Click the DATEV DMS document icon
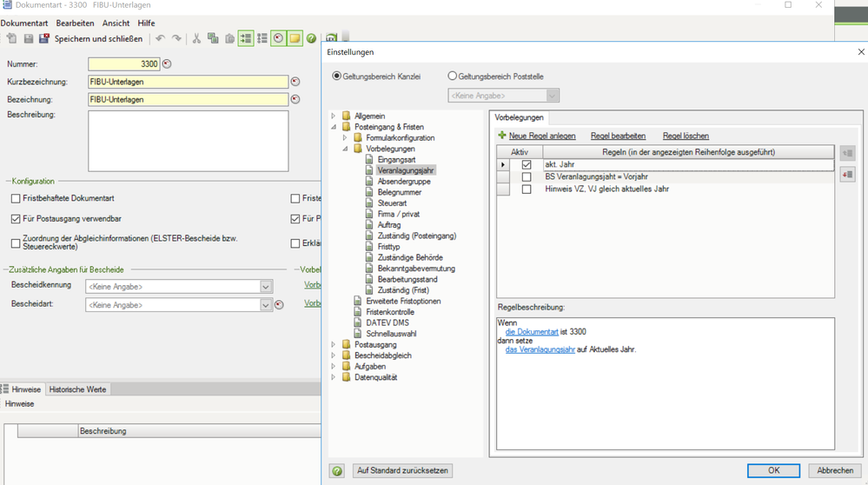868x485 pixels. (x=358, y=322)
